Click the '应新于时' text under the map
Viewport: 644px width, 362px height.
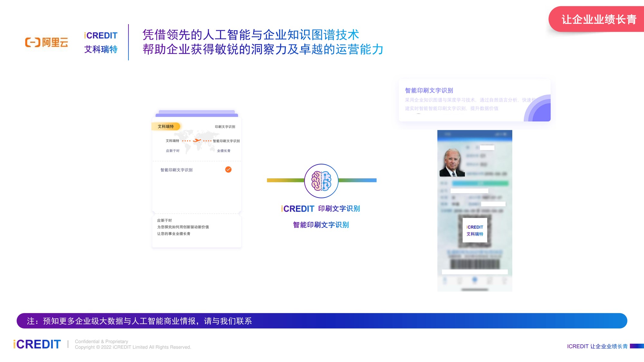(x=173, y=151)
